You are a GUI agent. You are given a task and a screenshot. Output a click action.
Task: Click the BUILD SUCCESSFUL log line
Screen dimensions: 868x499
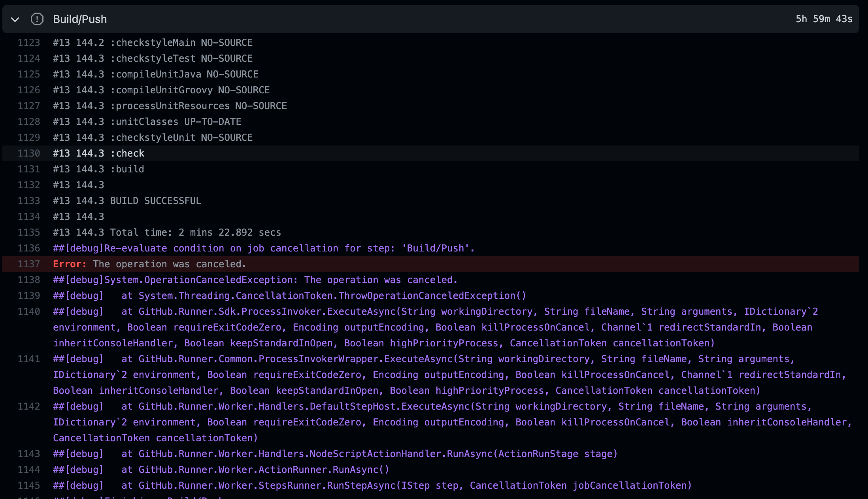point(126,200)
